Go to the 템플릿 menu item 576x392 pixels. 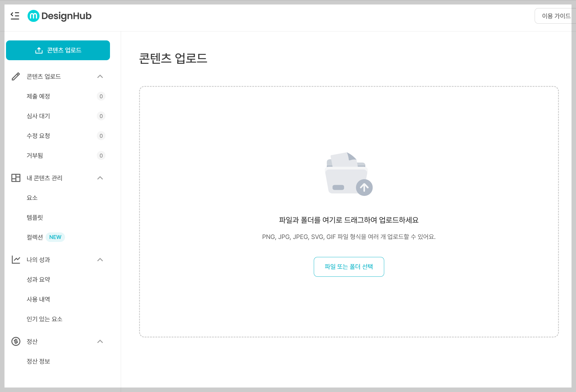[x=35, y=217]
